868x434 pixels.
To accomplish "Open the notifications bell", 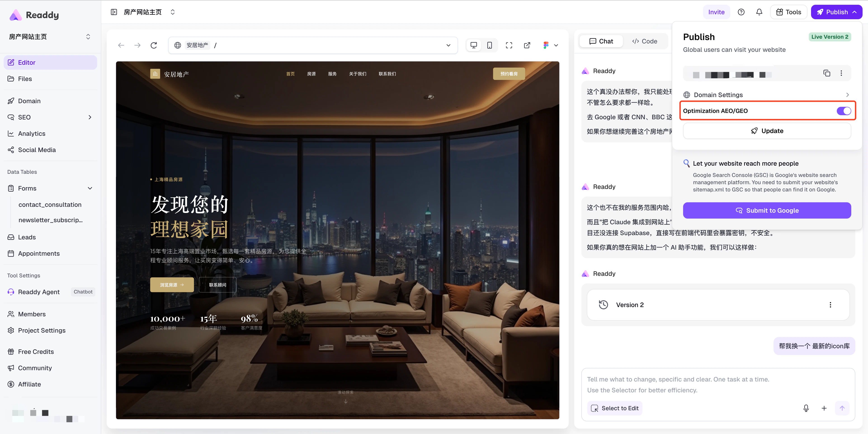I will [x=759, y=12].
